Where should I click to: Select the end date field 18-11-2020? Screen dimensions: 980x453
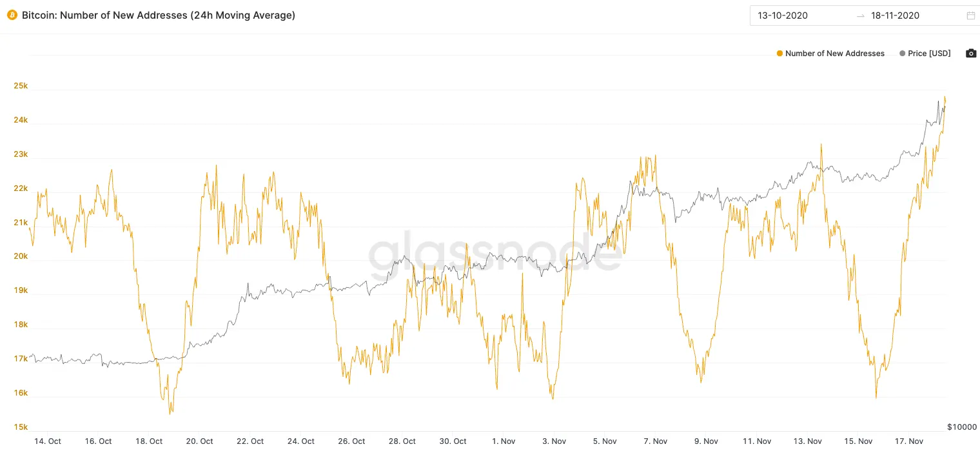[x=895, y=15]
